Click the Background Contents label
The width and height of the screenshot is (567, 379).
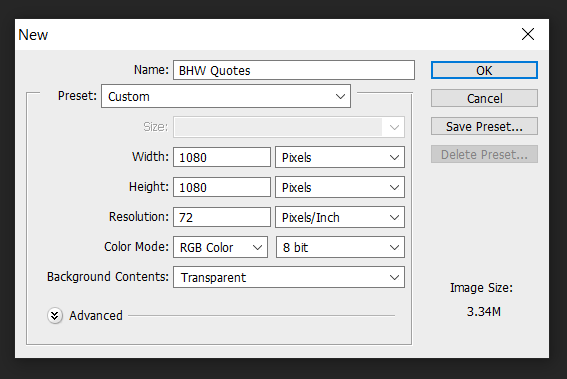108,277
